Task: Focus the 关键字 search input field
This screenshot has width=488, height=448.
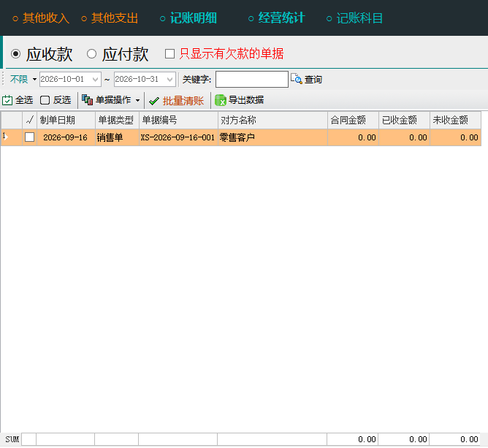Action: 252,80
